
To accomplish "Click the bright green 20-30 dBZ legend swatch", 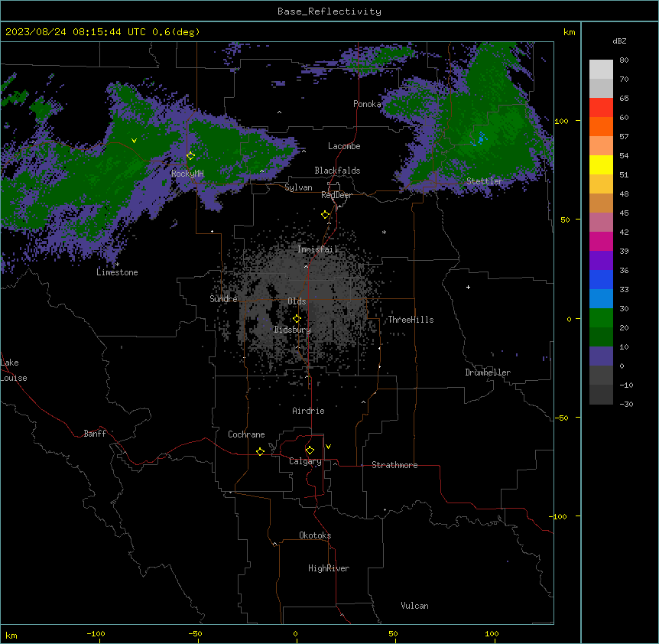I will [601, 318].
